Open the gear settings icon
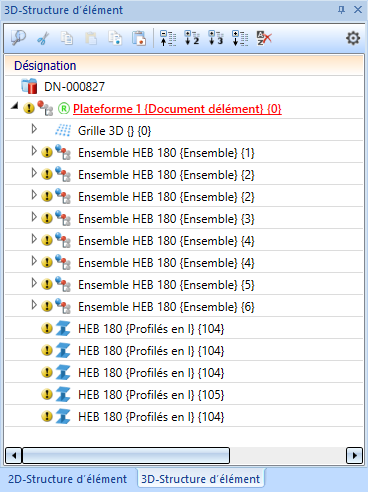This screenshot has height=492, width=368. (x=353, y=38)
